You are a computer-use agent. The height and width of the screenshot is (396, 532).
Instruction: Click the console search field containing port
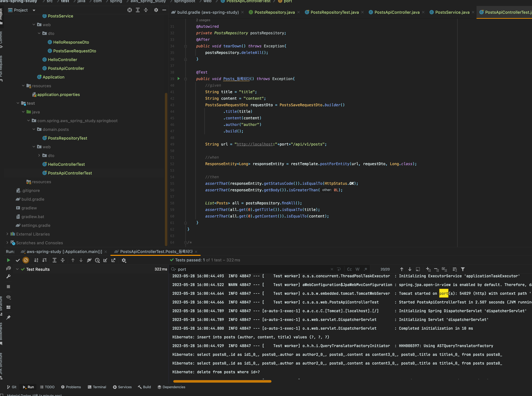pyautogui.click(x=252, y=269)
